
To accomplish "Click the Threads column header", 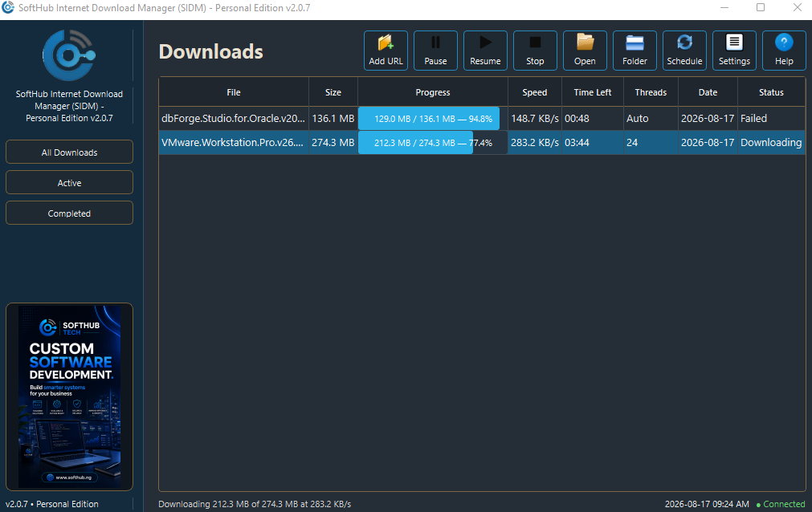I will click(651, 92).
